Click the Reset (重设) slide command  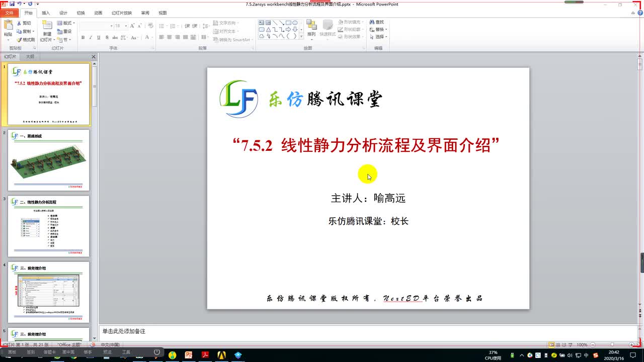(64, 31)
